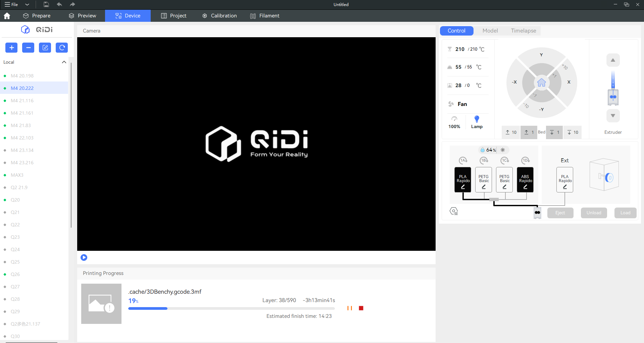This screenshot has height=343, width=644.
Task: Open the filament box drying settings icon
Action: pos(503,150)
